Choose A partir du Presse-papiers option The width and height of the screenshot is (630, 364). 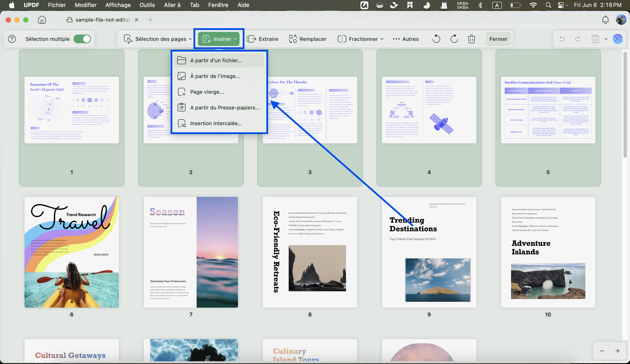[219, 107]
